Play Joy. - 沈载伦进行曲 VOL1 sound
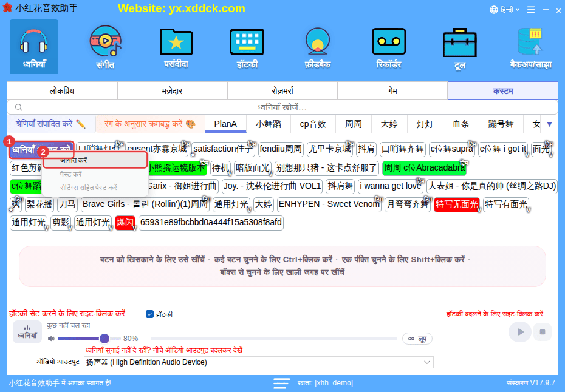This screenshot has height=392, width=565. tap(272, 186)
